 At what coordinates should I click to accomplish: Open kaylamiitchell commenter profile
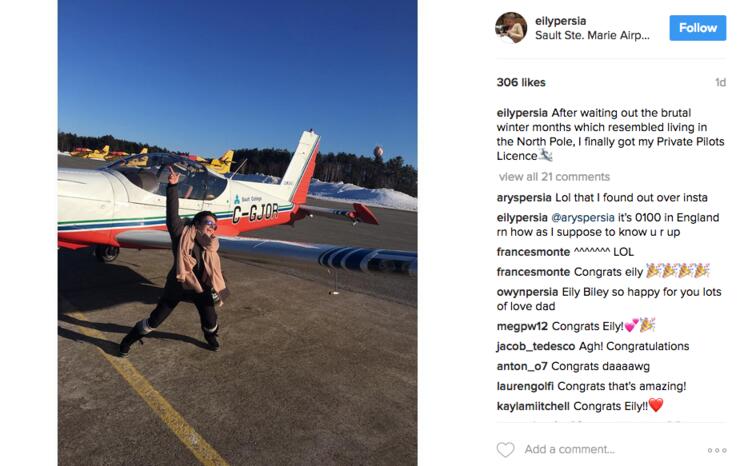(533, 407)
